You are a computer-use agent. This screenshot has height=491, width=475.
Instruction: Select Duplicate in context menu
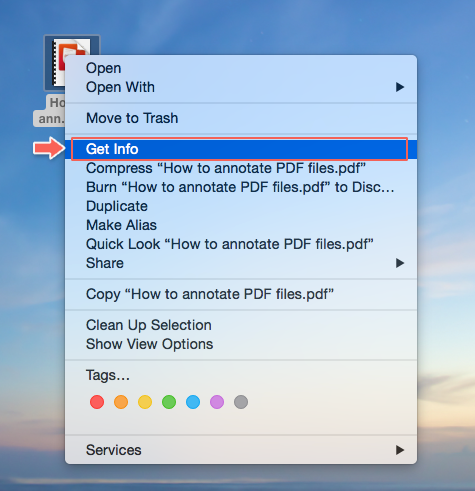241,206
